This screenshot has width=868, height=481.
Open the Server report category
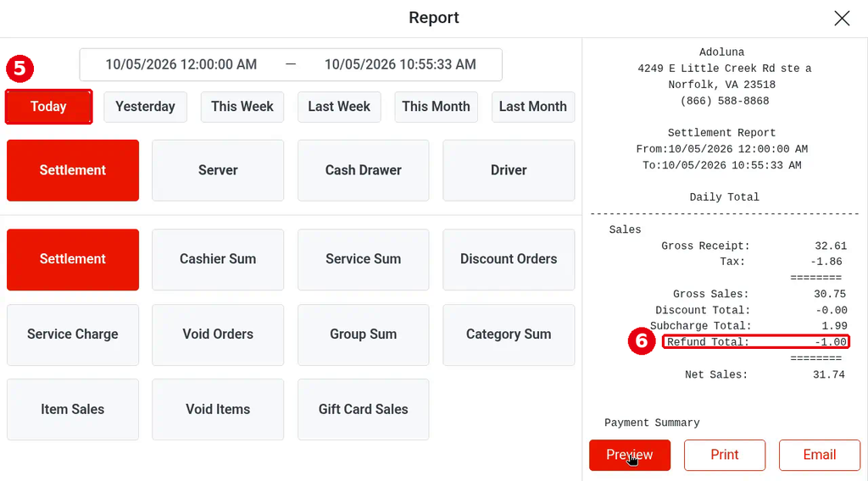coord(218,170)
